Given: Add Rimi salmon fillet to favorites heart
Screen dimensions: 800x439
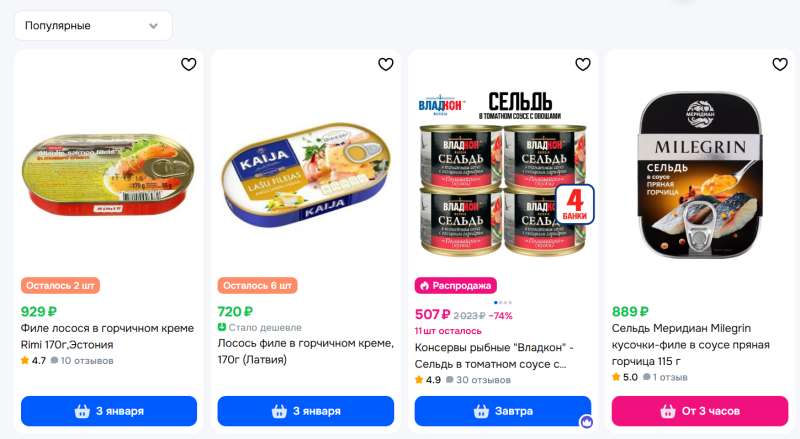Looking at the screenshot, I should pyautogui.click(x=189, y=64).
